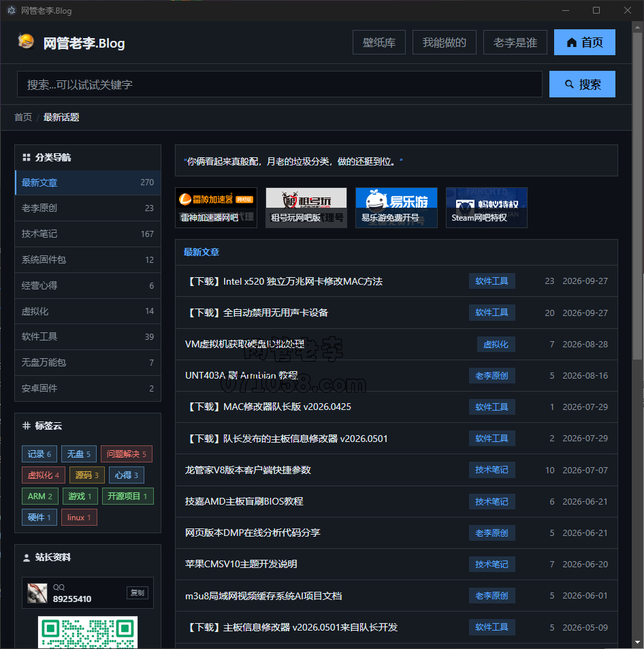The width and height of the screenshot is (644, 649).
Task: Open article 苹果CMSV10主题开发说明
Action: (x=241, y=564)
